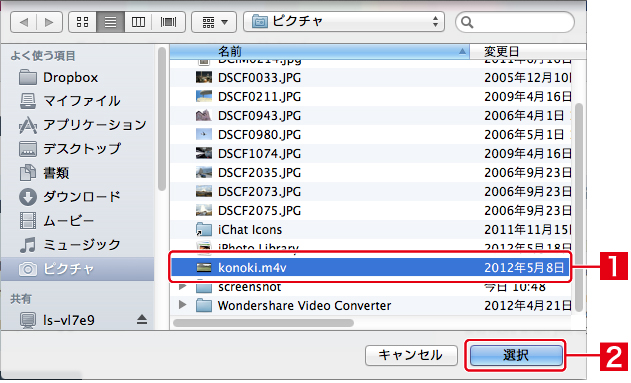Switch to icon grid view

pyautogui.click(x=82, y=22)
